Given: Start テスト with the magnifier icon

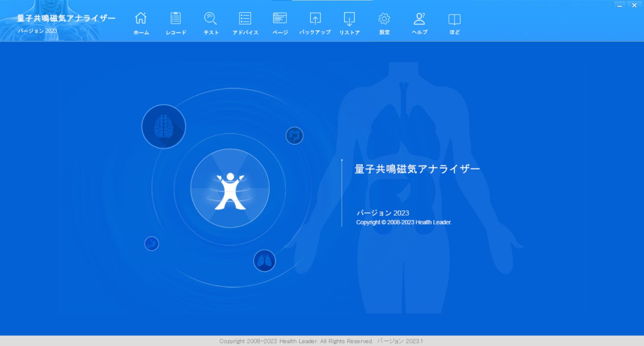Looking at the screenshot, I should [211, 19].
